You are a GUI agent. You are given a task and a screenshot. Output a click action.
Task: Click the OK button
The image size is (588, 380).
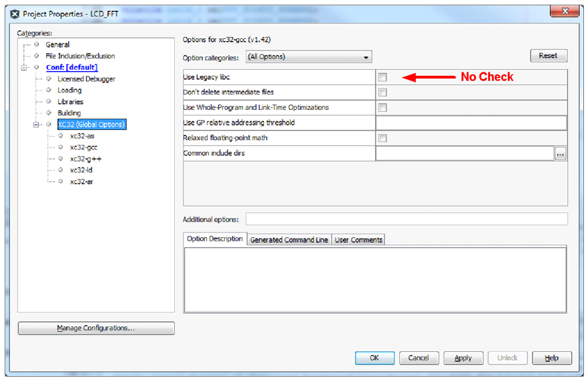point(374,358)
